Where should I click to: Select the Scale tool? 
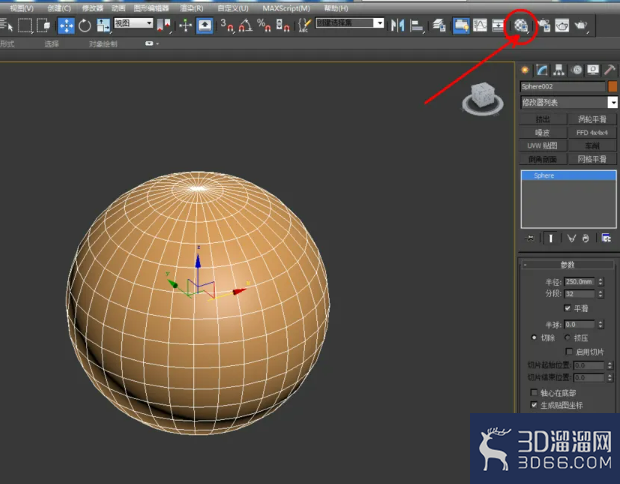(x=104, y=26)
